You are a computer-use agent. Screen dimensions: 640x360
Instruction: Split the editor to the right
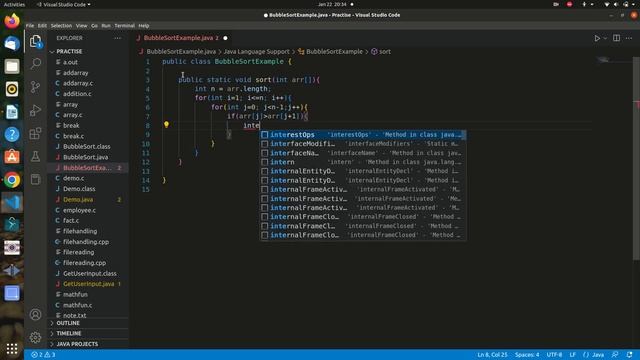coord(616,38)
